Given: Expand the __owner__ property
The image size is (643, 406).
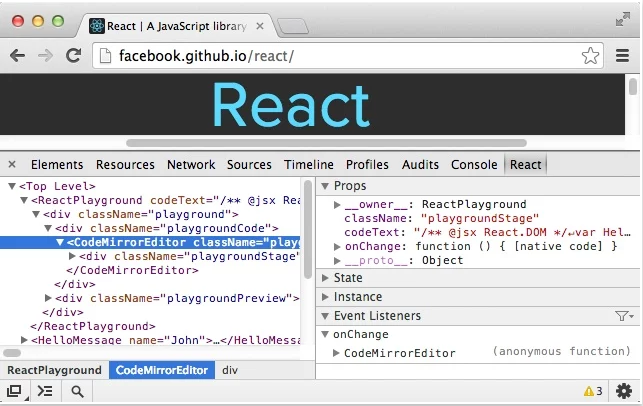Looking at the screenshot, I should 337,204.
